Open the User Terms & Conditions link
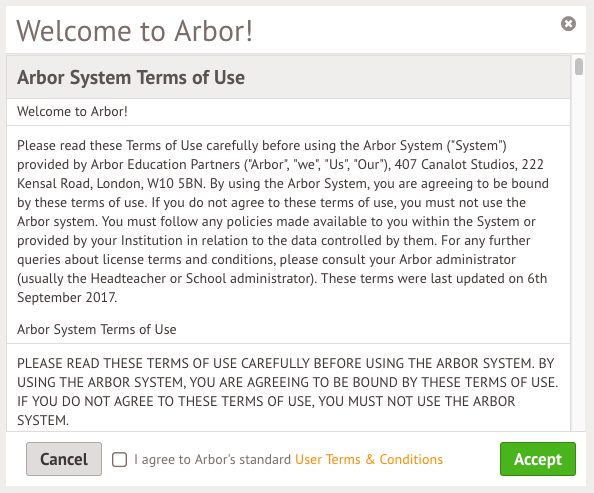Screen dimensions: 594x493 [x=369, y=459]
